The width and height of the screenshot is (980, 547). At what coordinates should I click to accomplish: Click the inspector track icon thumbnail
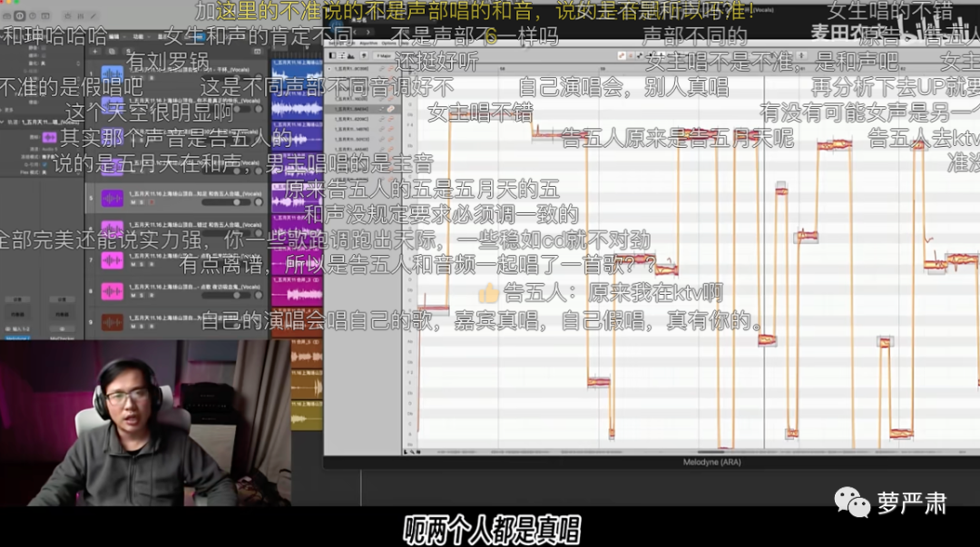tap(49, 138)
